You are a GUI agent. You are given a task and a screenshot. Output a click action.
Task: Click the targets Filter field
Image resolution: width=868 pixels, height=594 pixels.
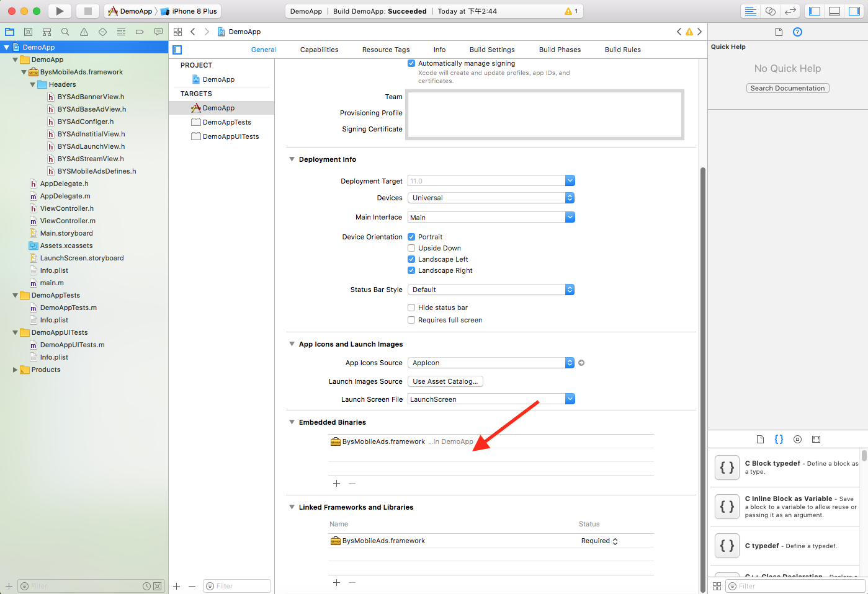click(x=237, y=586)
